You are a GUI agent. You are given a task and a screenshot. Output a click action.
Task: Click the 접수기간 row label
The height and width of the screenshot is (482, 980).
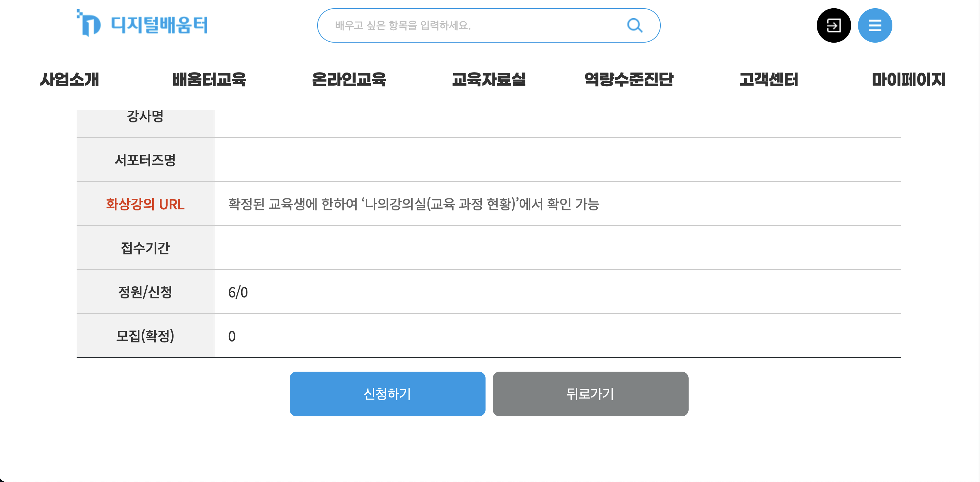click(145, 248)
